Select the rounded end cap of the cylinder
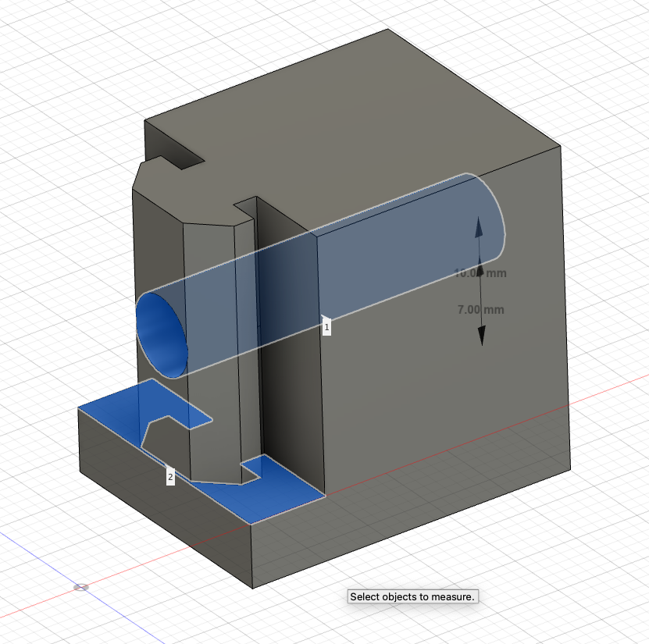The width and height of the screenshot is (649, 644). 492,219
